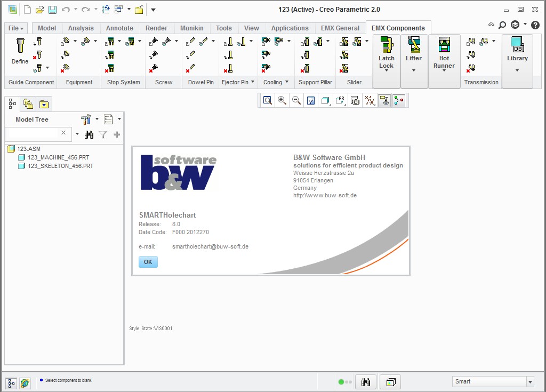546x392 pixels.
Task: Click the red-X delete ejector pin icon
Action: [228, 68]
